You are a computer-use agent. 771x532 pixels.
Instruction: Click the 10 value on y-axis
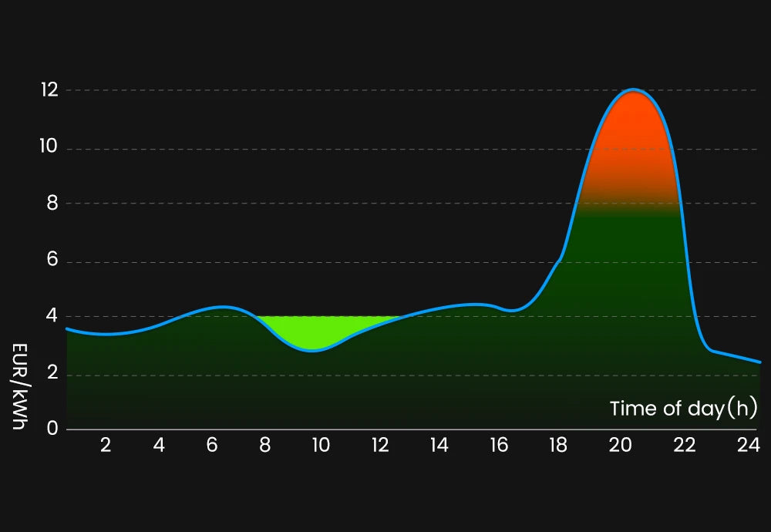49,147
